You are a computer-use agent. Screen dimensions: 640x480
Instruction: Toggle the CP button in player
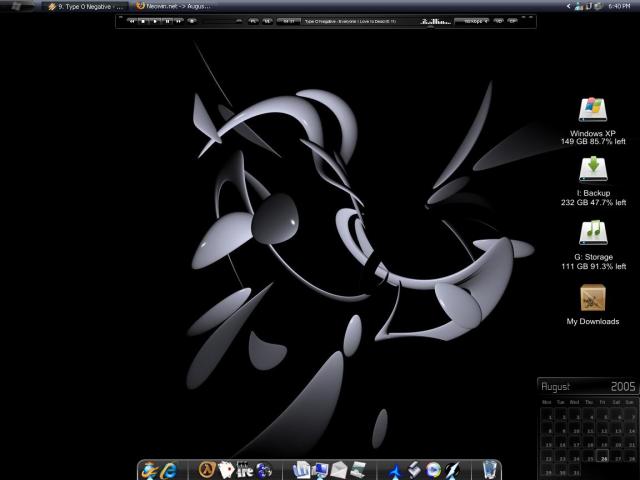coord(512,21)
